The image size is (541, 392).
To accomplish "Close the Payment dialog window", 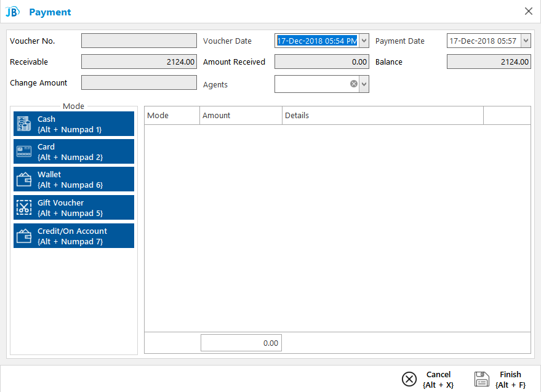I will 528,11.
